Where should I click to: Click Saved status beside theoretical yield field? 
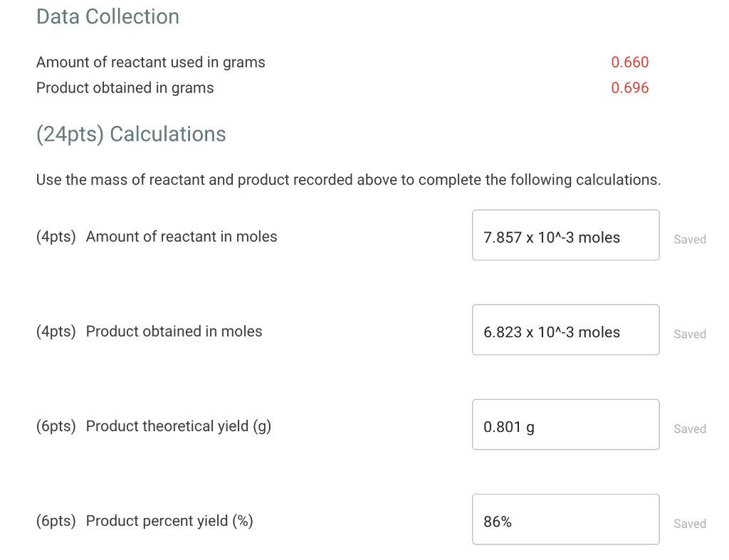[x=689, y=429]
